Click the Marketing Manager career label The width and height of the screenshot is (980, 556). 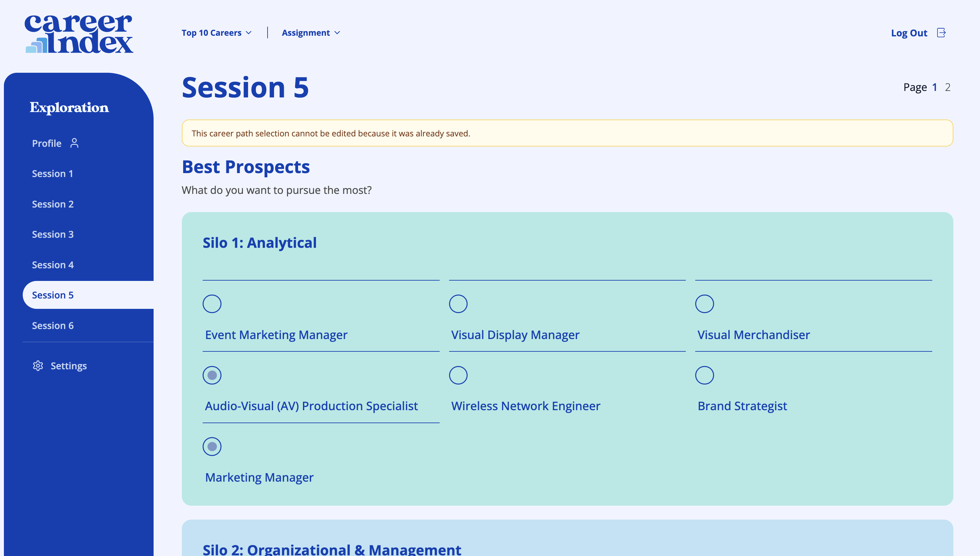pos(259,477)
